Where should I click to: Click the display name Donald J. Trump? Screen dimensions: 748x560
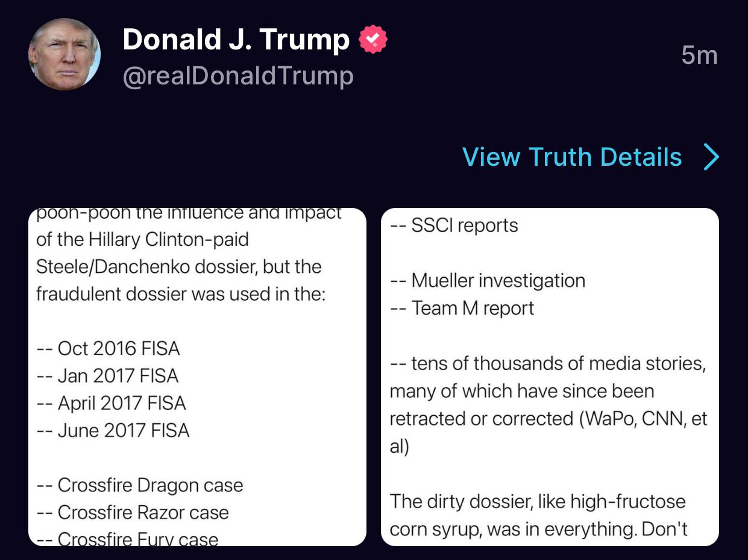point(236,40)
